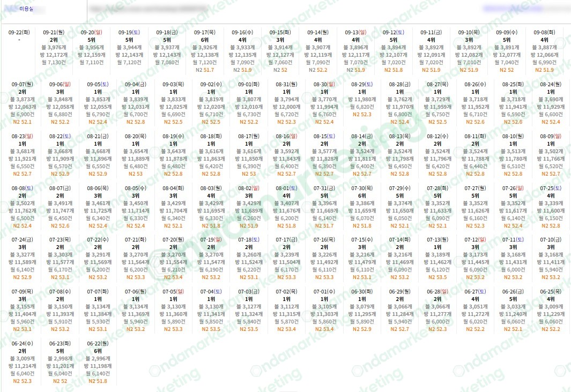Click the 블 3,976개 blog count

click(x=54, y=47)
